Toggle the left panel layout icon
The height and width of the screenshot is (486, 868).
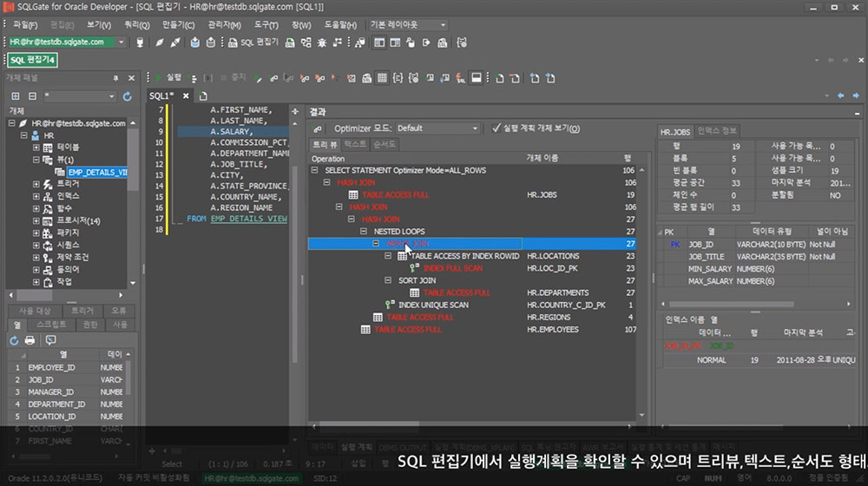point(379,42)
